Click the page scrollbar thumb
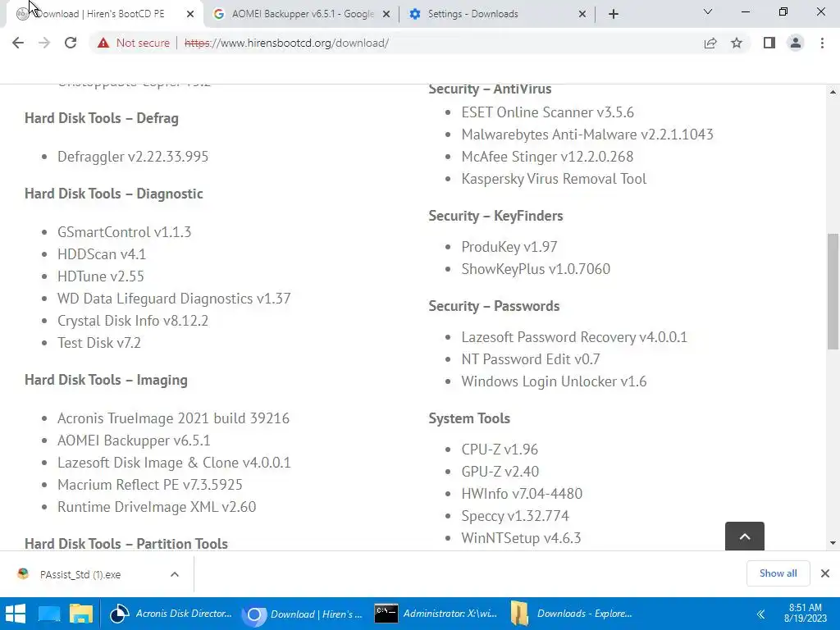This screenshot has height=630, width=840. click(x=833, y=291)
